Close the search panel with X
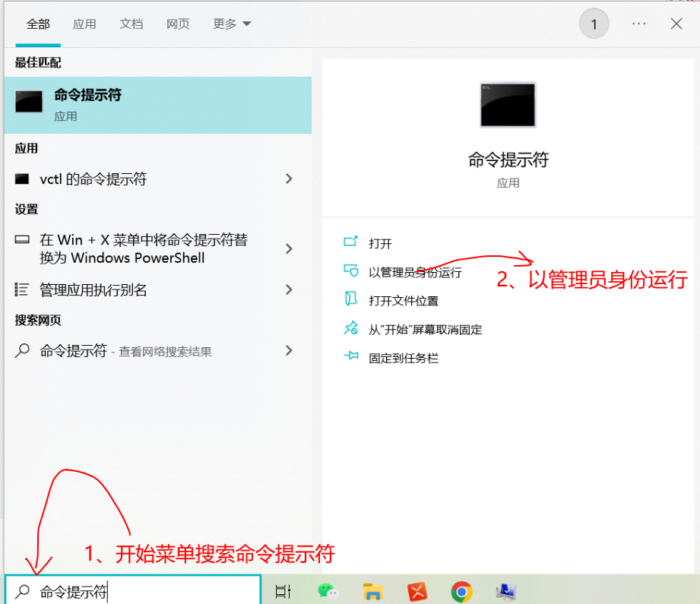700x604 pixels. (676, 24)
